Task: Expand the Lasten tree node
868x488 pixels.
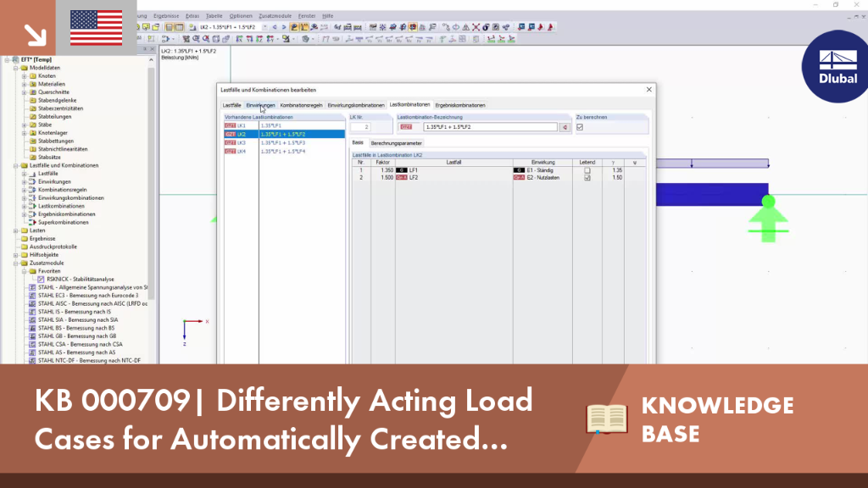Action: coord(16,230)
